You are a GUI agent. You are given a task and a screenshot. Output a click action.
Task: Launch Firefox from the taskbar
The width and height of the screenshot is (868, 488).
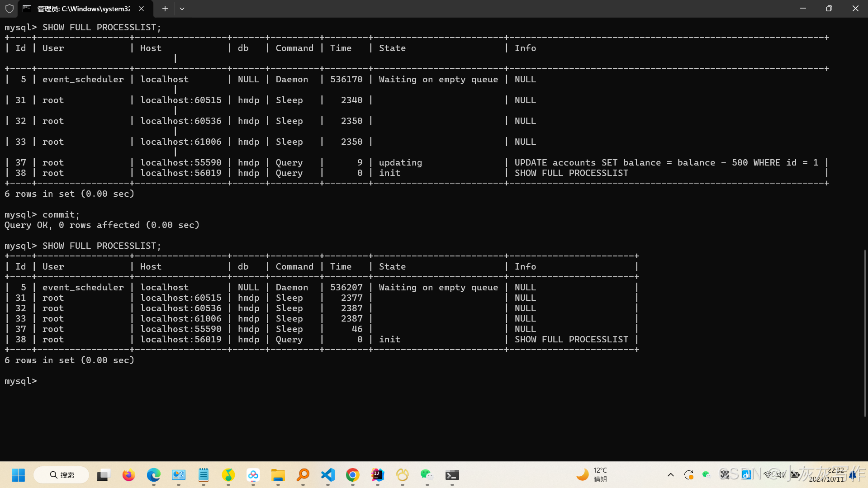[x=129, y=475]
